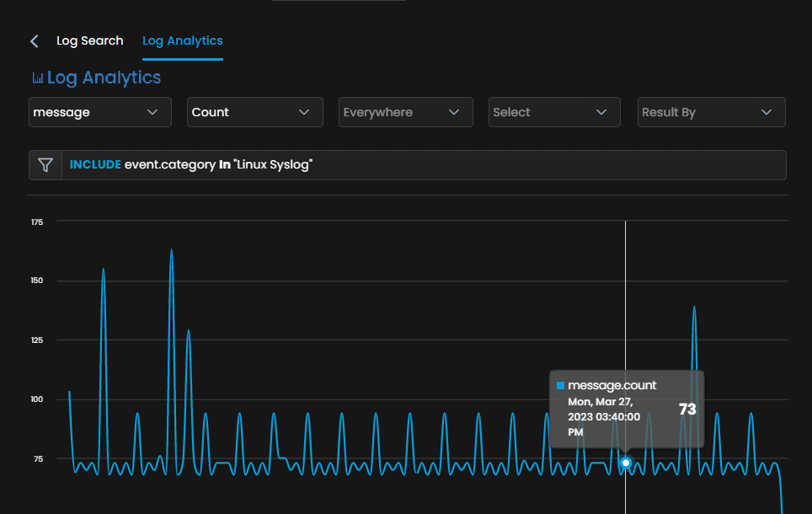Click the y-axis label 150
812x514 pixels.
37,281
